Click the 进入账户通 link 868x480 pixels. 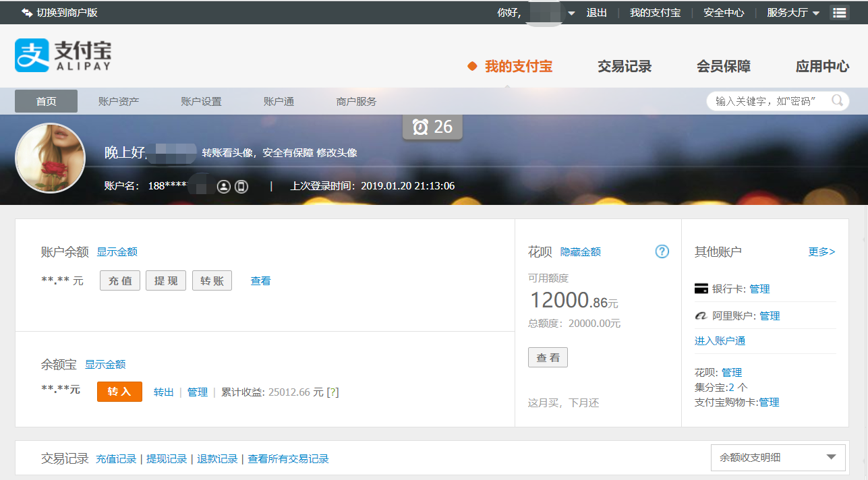click(720, 340)
